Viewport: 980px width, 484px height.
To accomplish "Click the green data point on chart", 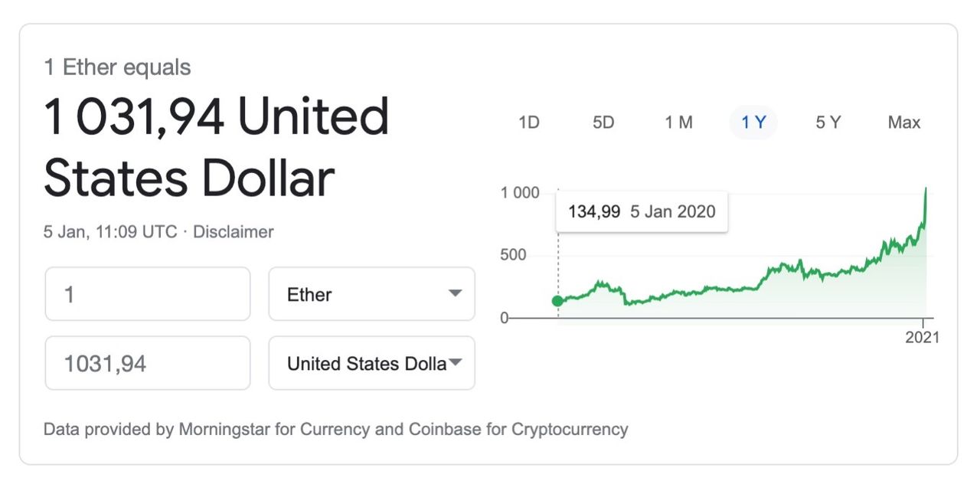I will pyautogui.click(x=557, y=301).
